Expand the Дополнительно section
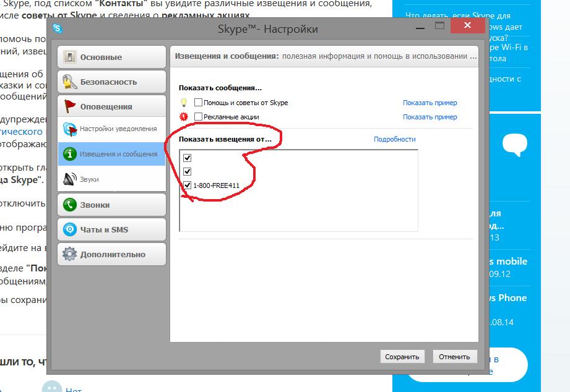Viewport: 570px width, 392px height. coord(111,254)
